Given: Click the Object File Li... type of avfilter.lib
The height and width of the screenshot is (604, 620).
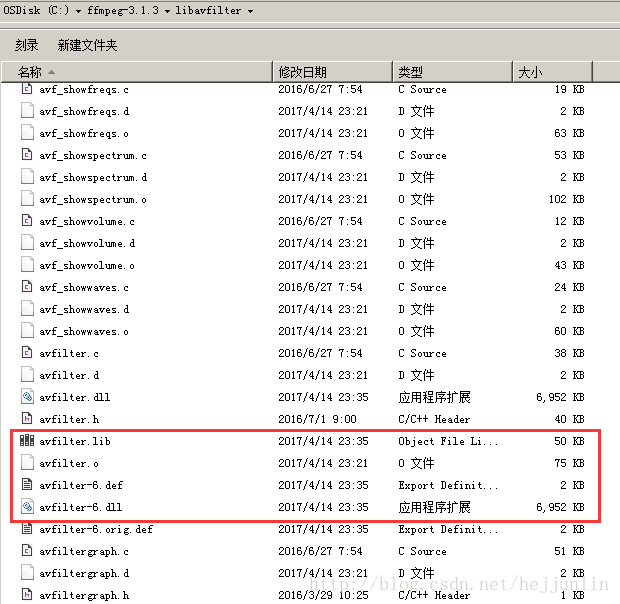Looking at the screenshot, I should coord(448,441).
